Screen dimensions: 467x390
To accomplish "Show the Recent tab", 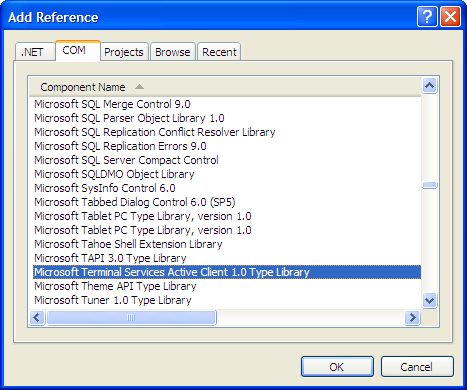I will 219,52.
